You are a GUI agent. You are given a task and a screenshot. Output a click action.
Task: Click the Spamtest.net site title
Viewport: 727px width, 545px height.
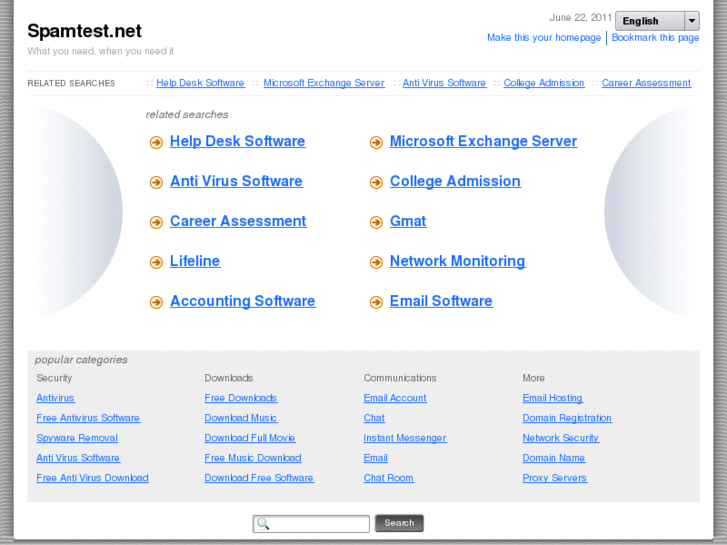click(84, 31)
